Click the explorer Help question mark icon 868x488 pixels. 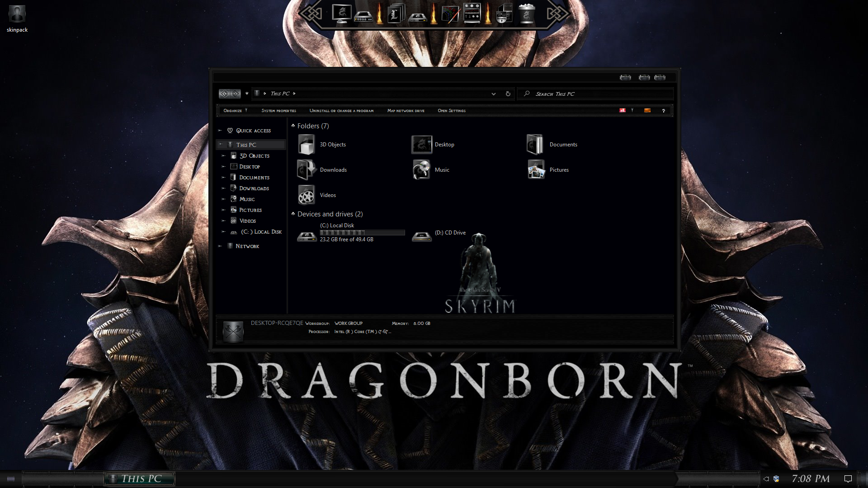coord(663,111)
